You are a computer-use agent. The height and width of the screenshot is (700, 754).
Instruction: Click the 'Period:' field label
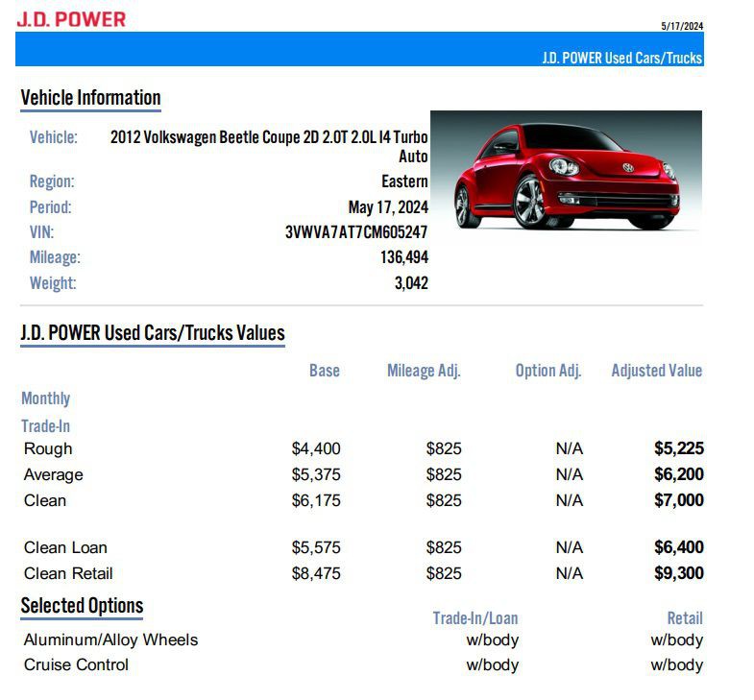(51, 207)
